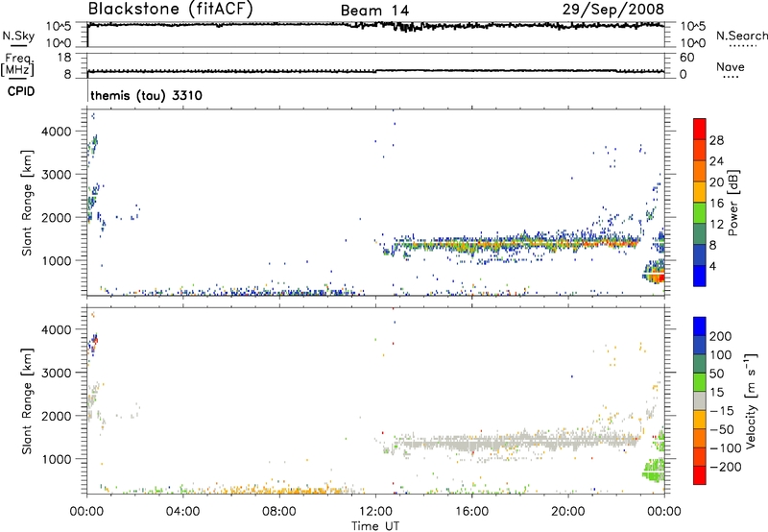Select the 'Beam 14' heading

374,11
